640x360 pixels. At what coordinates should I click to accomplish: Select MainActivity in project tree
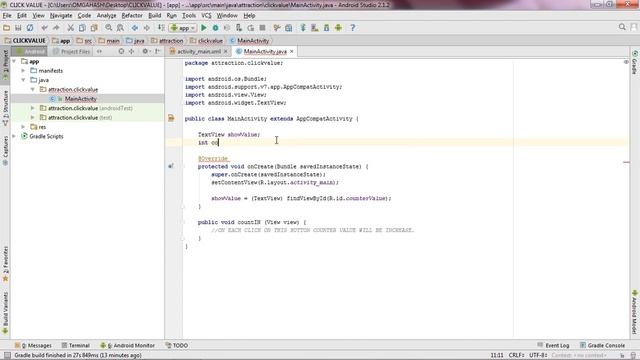(x=80, y=99)
